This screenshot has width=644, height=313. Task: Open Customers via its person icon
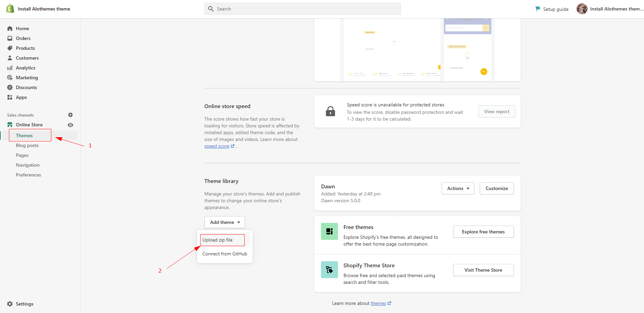[x=10, y=58]
